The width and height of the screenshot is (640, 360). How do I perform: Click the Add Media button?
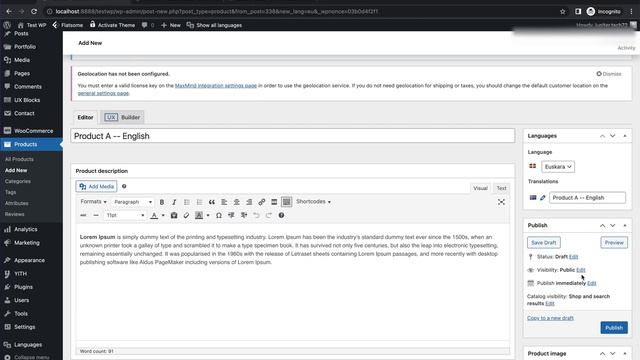(x=96, y=187)
